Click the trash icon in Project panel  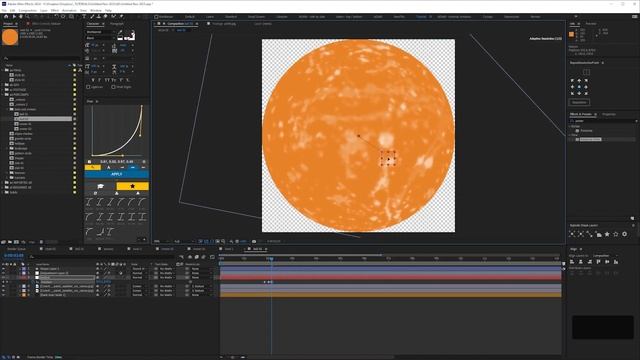click(41, 242)
